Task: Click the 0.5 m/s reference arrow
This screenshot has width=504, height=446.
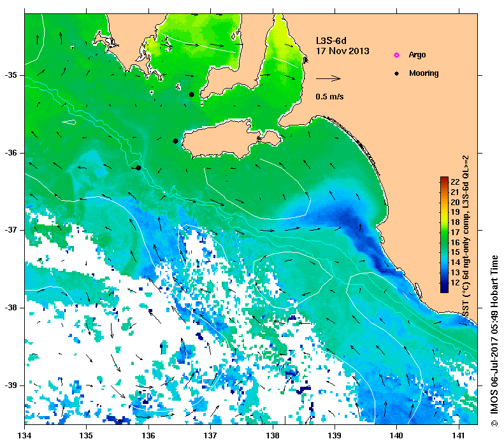Action: 328,78
